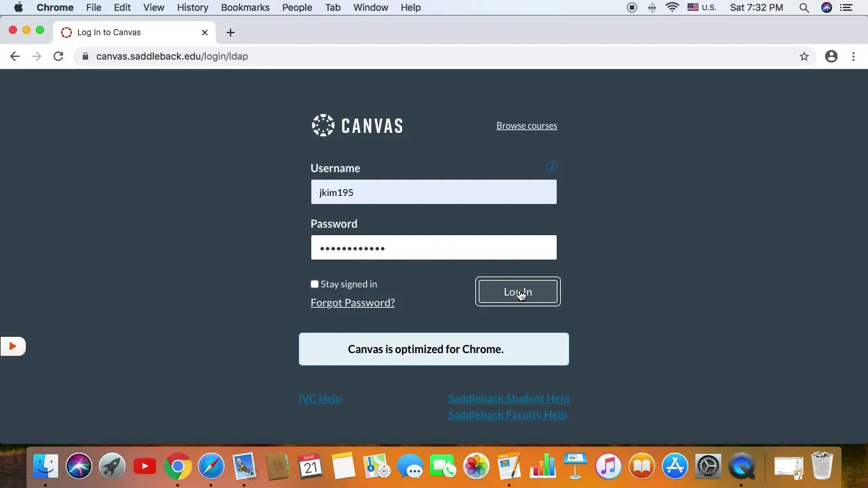Close the Log In to Canvas tab
868x488 pixels.
pyautogui.click(x=205, y=33)
